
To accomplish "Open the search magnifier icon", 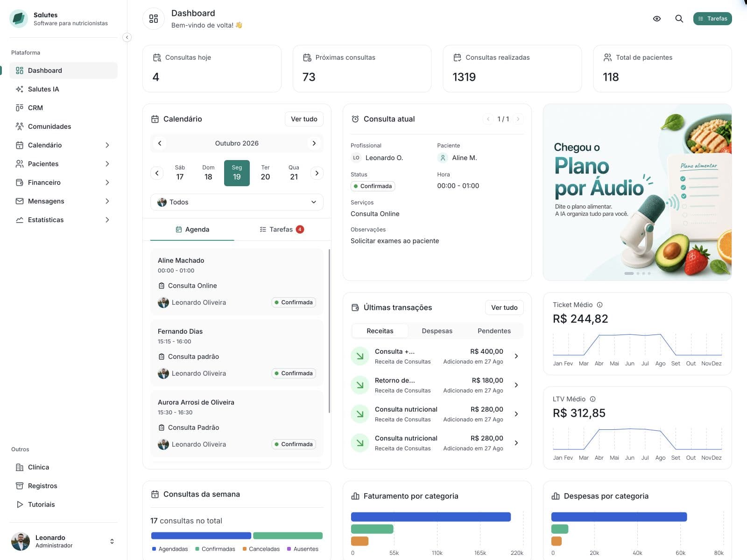I will point(679,19).
